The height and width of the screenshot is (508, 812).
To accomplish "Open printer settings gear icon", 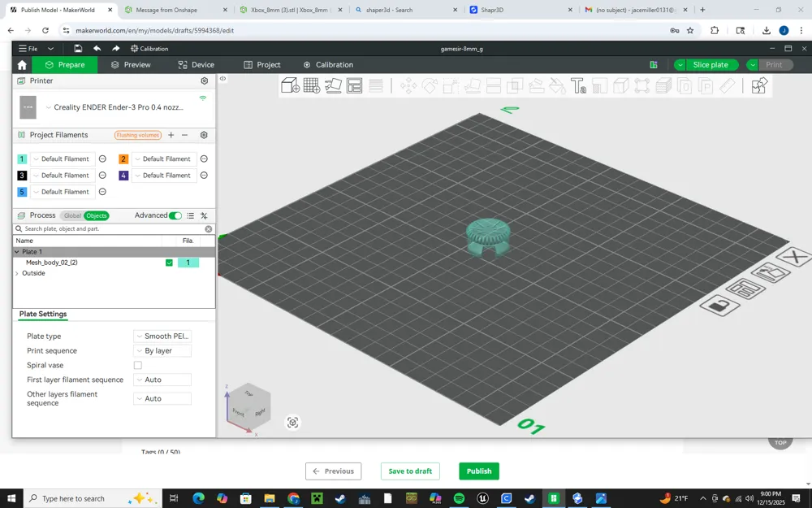I will click(204, 80).
